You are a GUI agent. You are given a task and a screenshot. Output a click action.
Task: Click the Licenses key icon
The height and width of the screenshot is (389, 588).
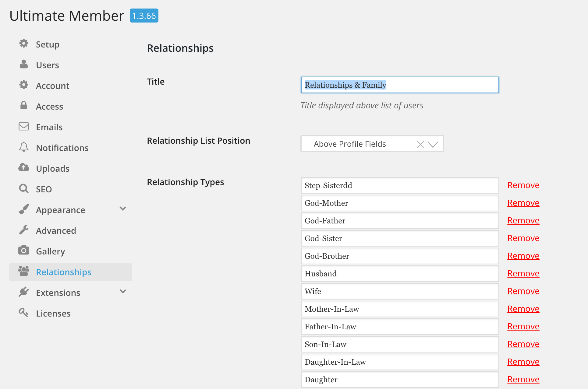click(x=24, y=313)
